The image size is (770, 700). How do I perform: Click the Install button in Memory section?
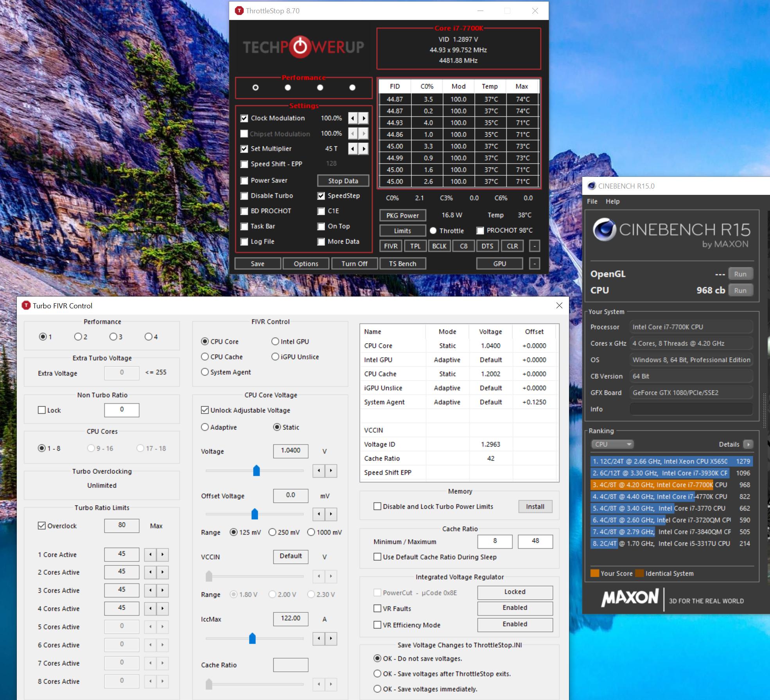535,506
